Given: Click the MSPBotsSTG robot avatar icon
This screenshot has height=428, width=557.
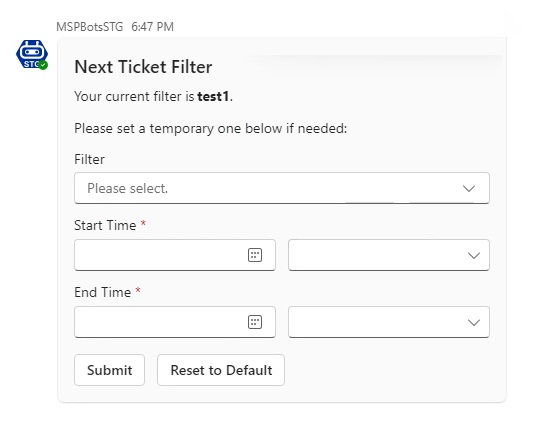Looking at the screenshot, I should (x=32, y=54).
